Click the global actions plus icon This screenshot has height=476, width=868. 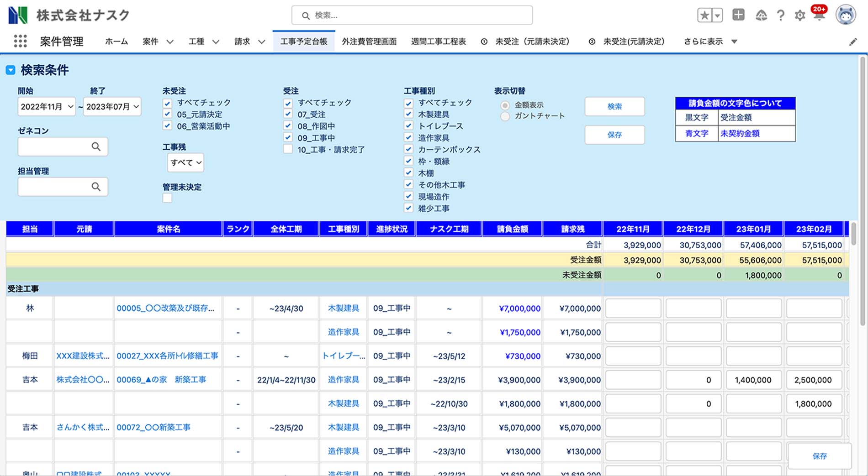tap(738, 15)
